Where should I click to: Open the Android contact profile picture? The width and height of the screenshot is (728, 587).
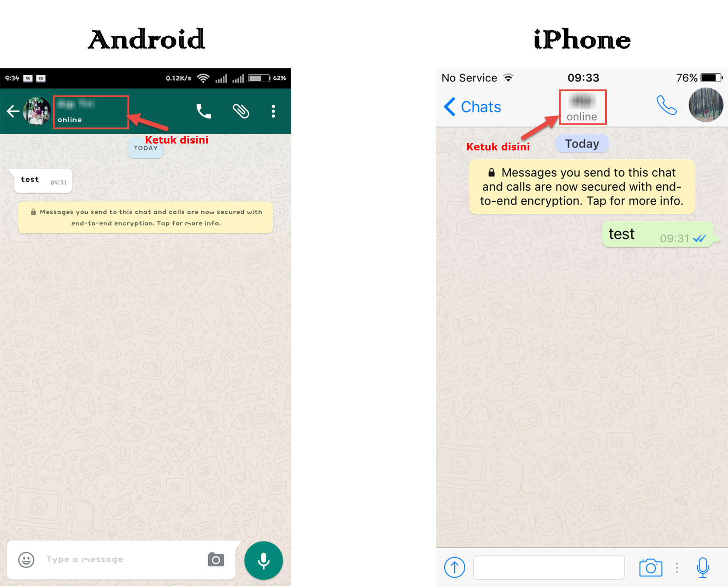(x=37, y=111)
